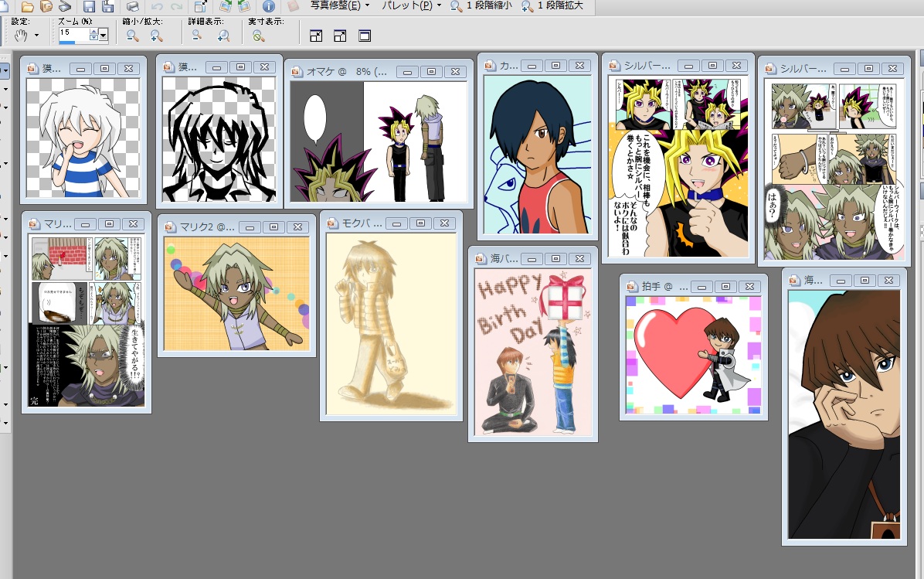
Task: Click the Save As floppy icon
Action: pyautogui.click(x=108, y=6)
